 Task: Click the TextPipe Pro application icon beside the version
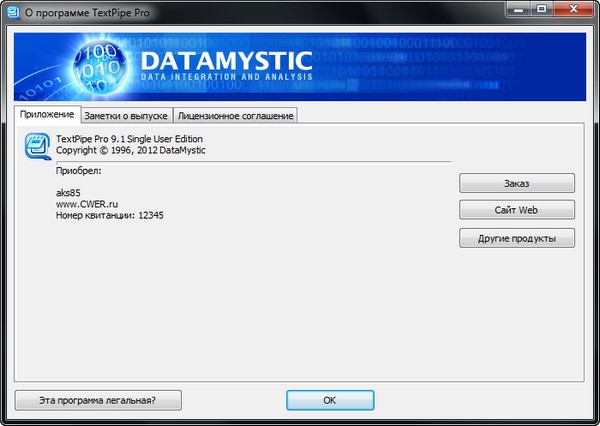38,148
